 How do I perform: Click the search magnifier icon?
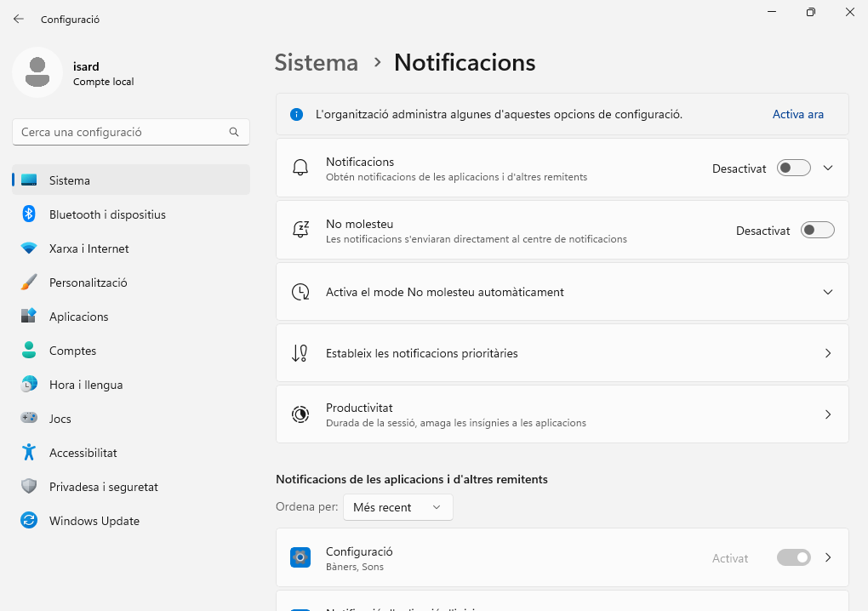(x=234, y=132)
